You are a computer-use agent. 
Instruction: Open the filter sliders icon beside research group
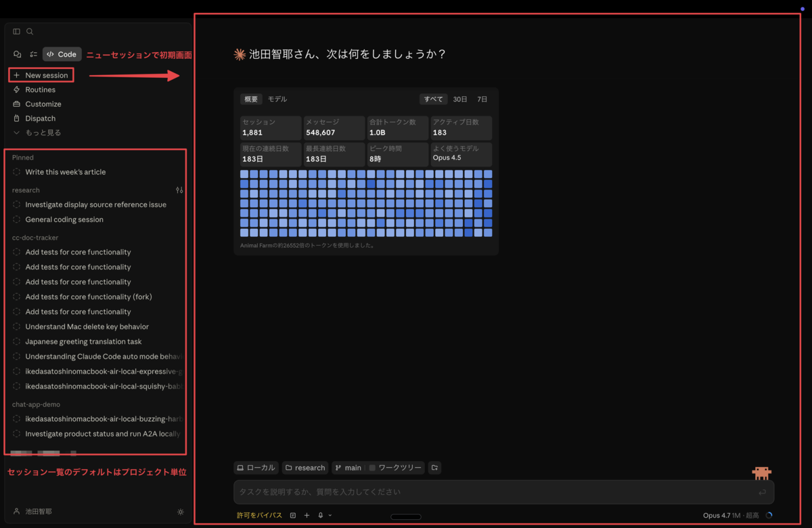coord(179,190)
